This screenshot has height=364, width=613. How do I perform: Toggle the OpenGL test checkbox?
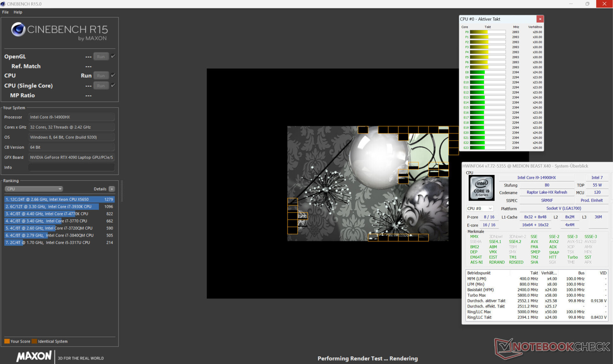click(113, 56)
